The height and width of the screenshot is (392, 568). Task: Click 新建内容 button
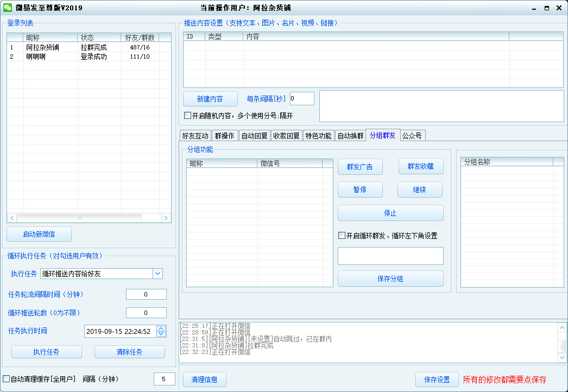click(210, 99)
